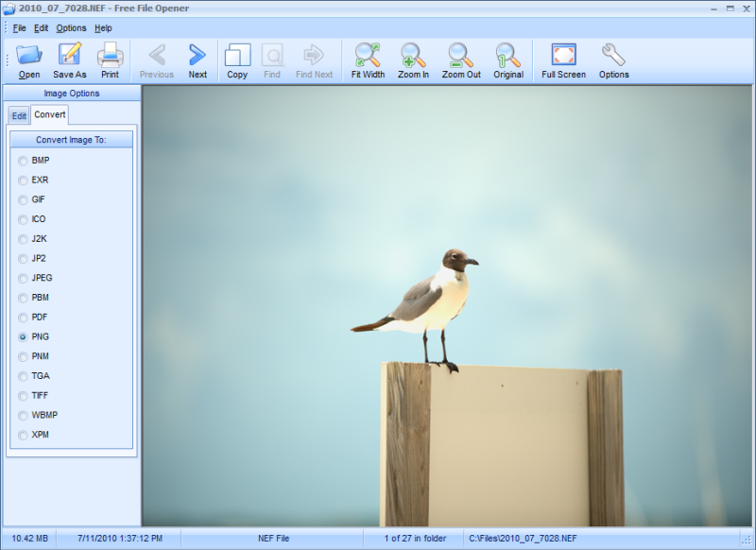Click the selected PNG radio button

click(x=23, y=337)
